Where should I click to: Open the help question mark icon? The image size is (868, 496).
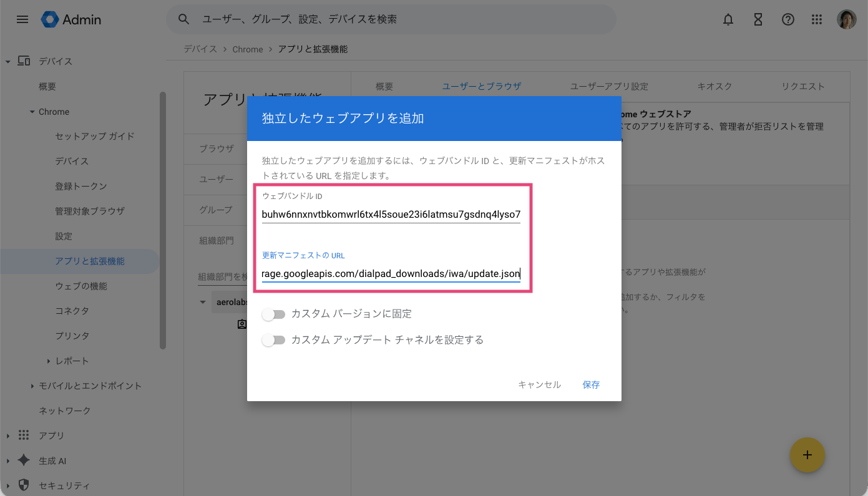(x=788, y=19)
